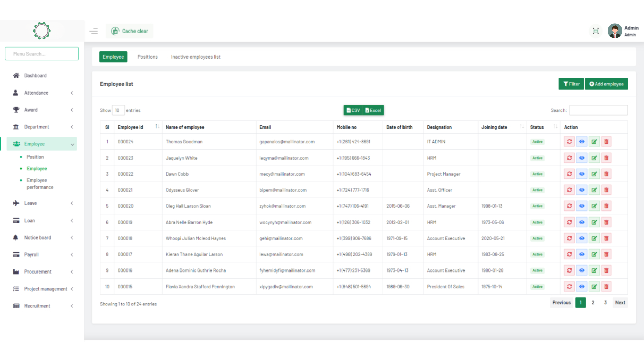Screen dimensions: 644x362
Task: Click the Add employee button
Action: (x=606, y=84)
